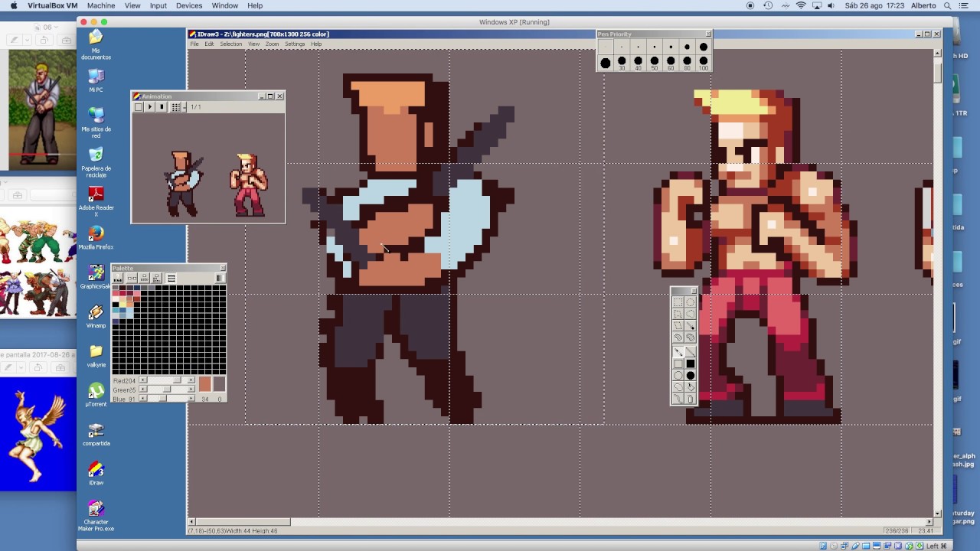980x551 pixels.
Task: Open the list-lines icon in Palette toolbar
Action: click(x=171, y=278)
